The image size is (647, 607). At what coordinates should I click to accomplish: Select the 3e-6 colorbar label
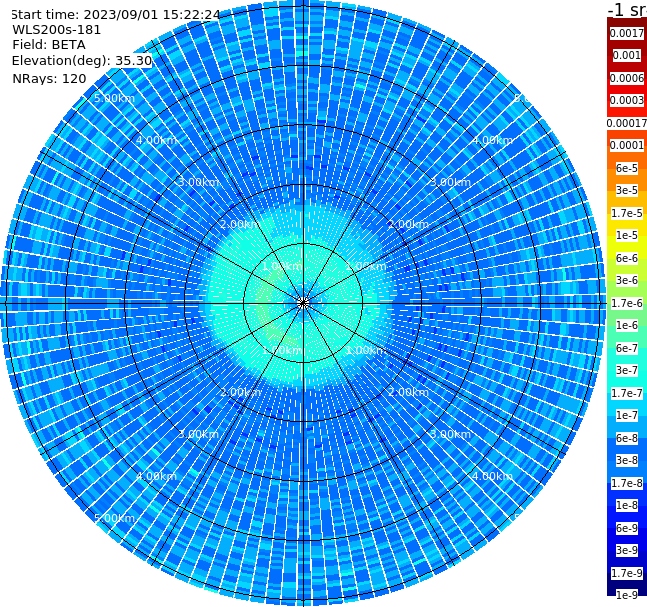point(627,280)
